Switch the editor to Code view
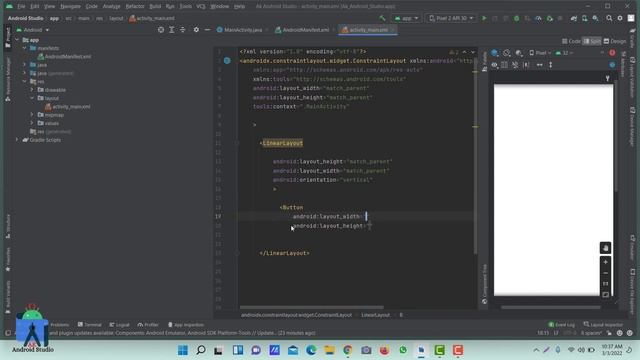This screenshot has height=360, width=640. pyautogui.click(x=571, y=41)
